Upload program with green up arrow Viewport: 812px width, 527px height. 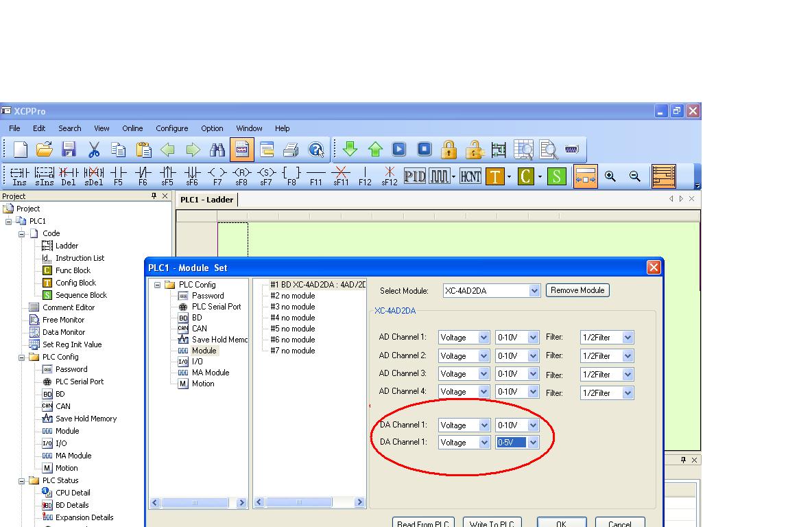(375, 149)
